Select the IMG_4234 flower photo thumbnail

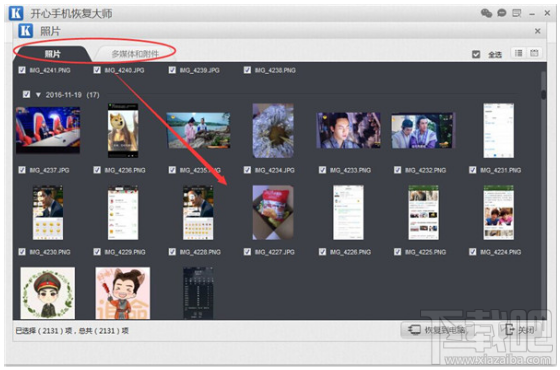(x=273, y=131)
